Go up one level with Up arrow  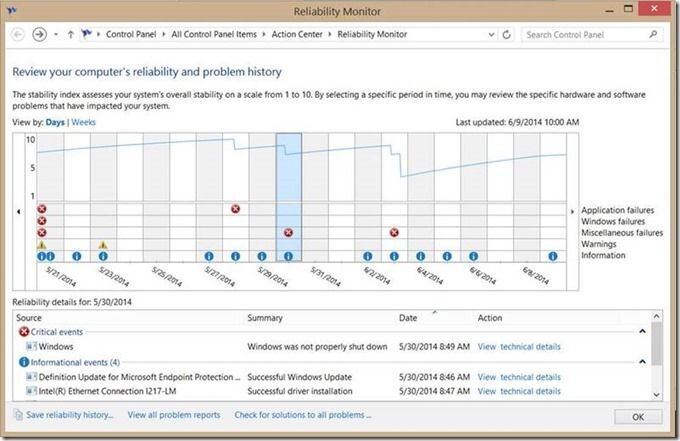70,34
